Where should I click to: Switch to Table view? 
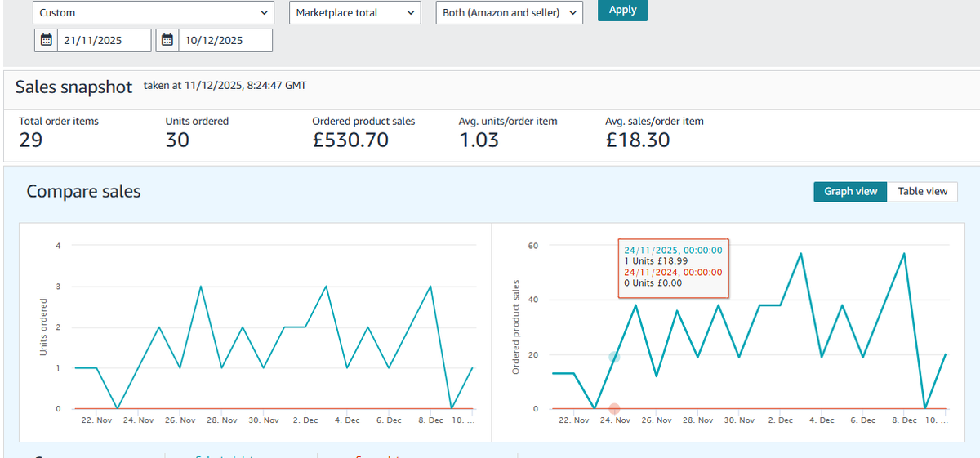point(923,191)
